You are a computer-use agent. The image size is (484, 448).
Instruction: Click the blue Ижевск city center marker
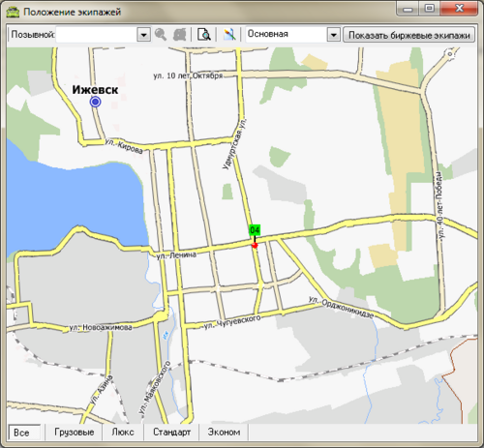pos(95,102)
